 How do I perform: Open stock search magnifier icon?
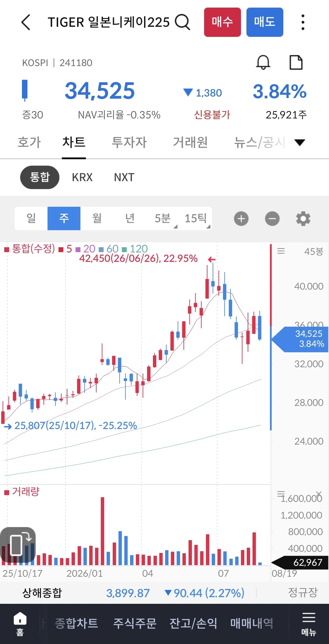point(182,22)
